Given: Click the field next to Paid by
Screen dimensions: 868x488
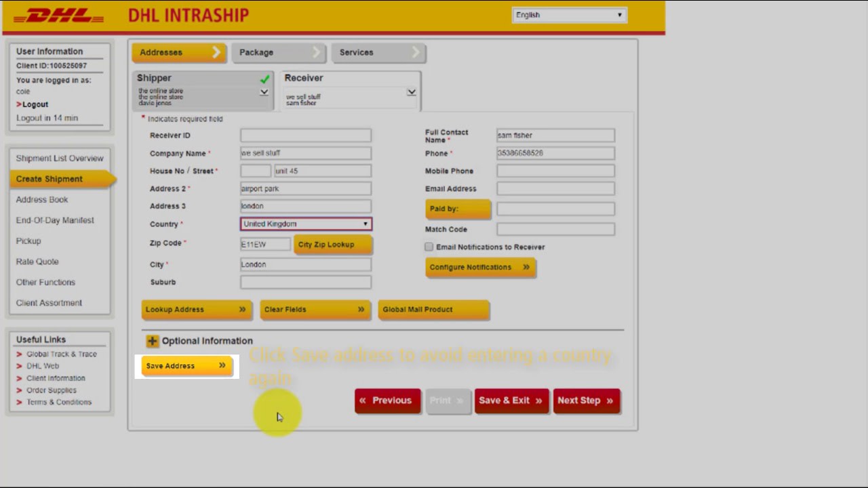Looking at the screenshot, I should click(x=556, y=209).
